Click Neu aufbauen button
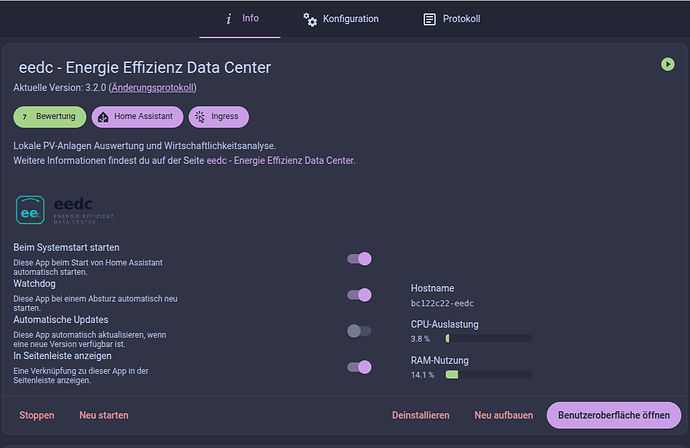 click(503, 415)
